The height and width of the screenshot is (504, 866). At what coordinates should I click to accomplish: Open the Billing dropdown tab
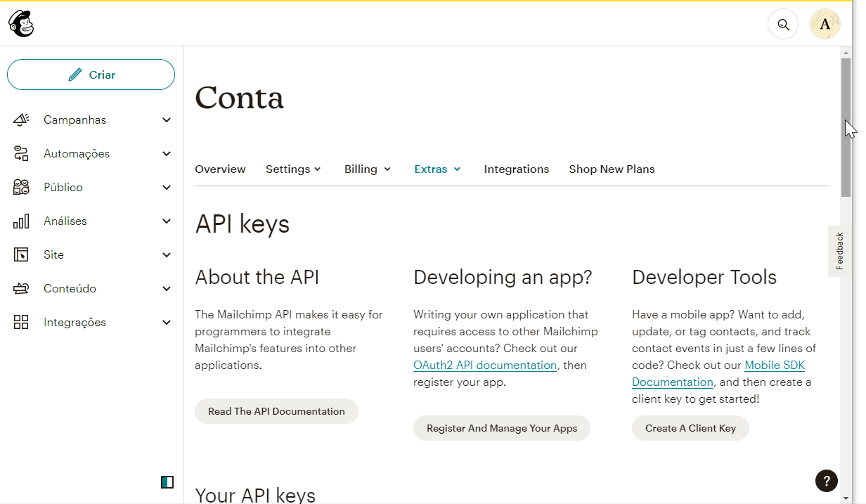point(368,169)
